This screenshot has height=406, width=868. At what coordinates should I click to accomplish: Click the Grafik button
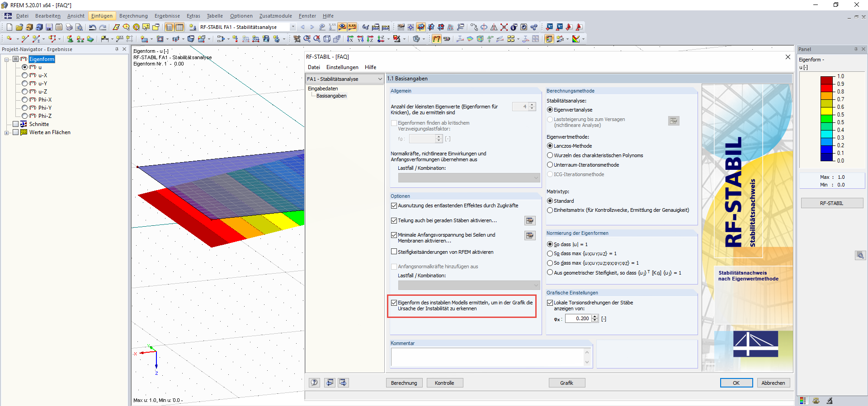tap(566, 383)
